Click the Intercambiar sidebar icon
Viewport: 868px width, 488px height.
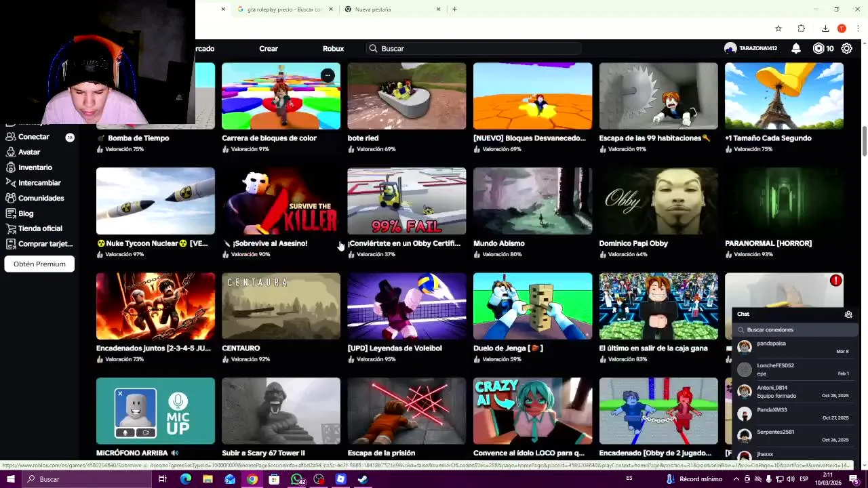(11, 182)
